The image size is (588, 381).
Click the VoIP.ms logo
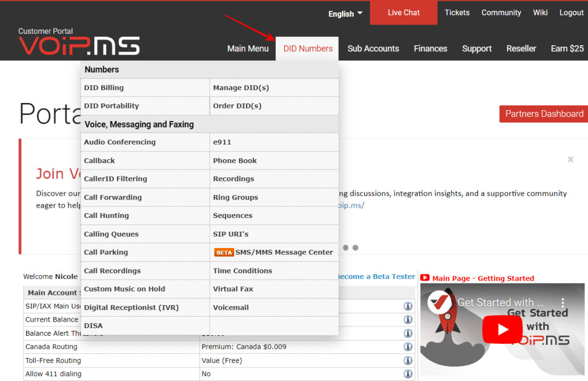pyautogui.click(x=79, y=46)
